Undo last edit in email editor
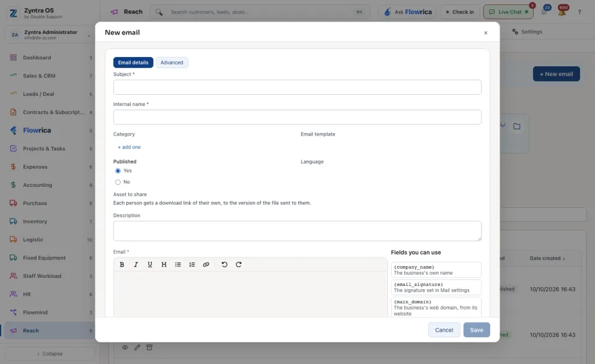The height and width of the screenshot is (364, 595). 224,265
